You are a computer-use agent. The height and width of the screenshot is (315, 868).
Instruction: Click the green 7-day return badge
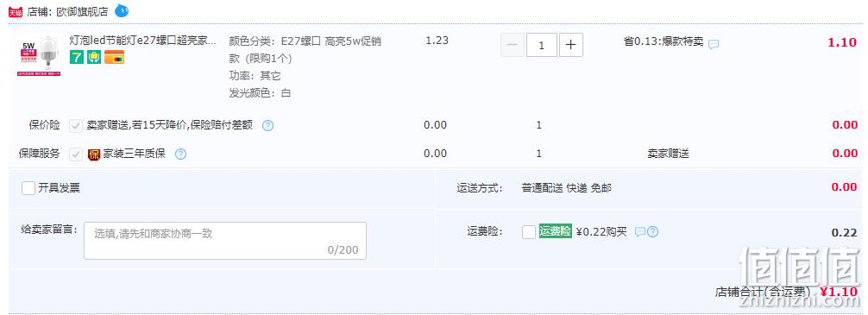pyautogui.click(x=77, y=57)
